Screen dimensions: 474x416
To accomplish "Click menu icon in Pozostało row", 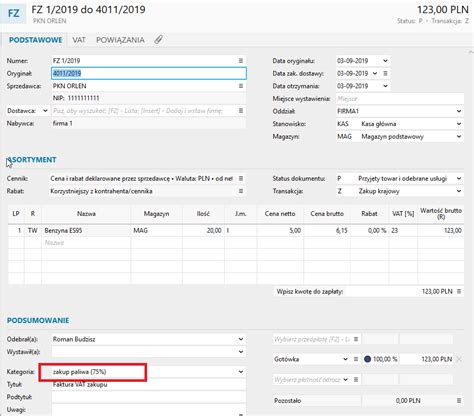I will pyautogui.click(x=459, y=400).
